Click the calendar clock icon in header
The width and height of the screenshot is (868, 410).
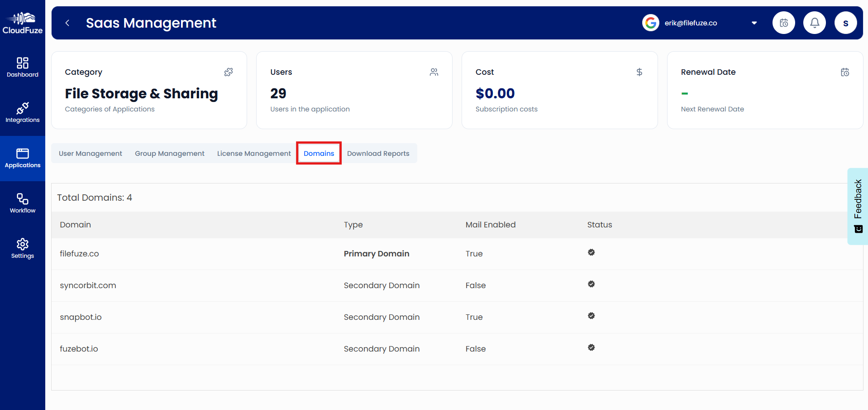pyautogui.click(x=783, y=23)
